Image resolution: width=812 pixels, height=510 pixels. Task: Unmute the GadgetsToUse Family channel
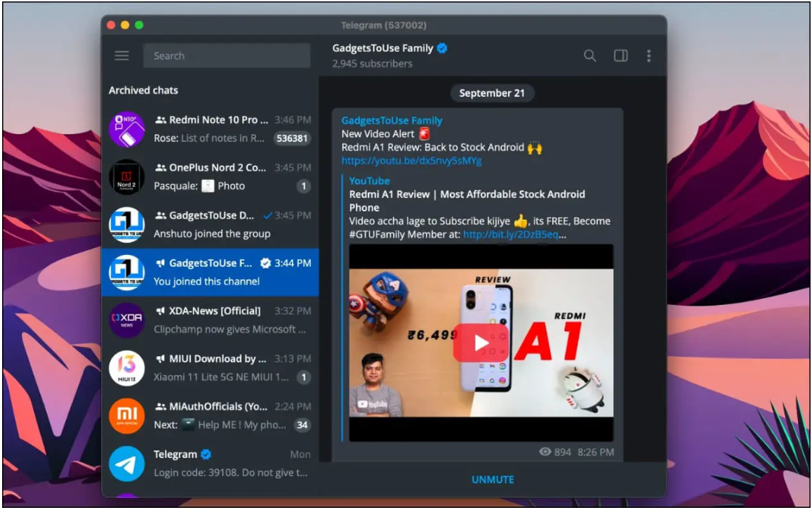(x=493, y=480)
